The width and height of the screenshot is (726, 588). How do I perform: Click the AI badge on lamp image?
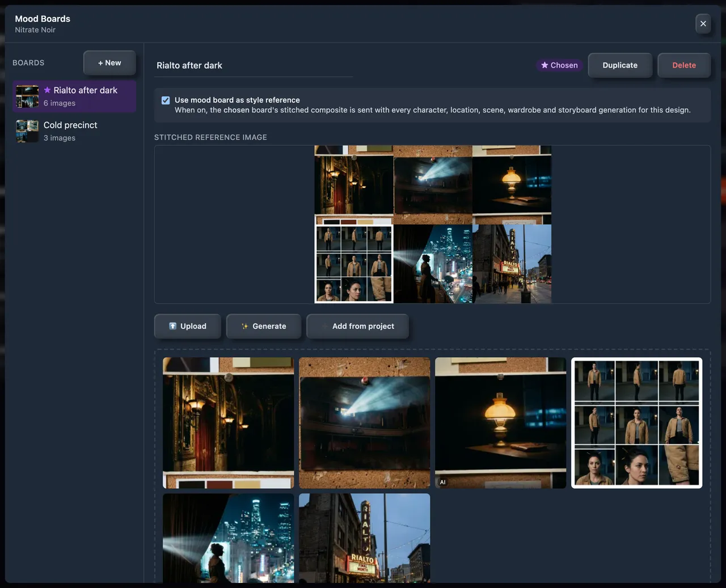click(443, 482)
